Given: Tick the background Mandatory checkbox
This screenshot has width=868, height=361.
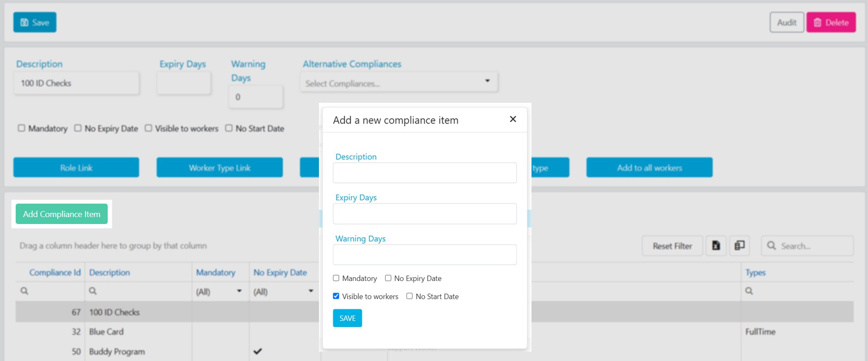Looking at the screenshot, I should point(21,128).
